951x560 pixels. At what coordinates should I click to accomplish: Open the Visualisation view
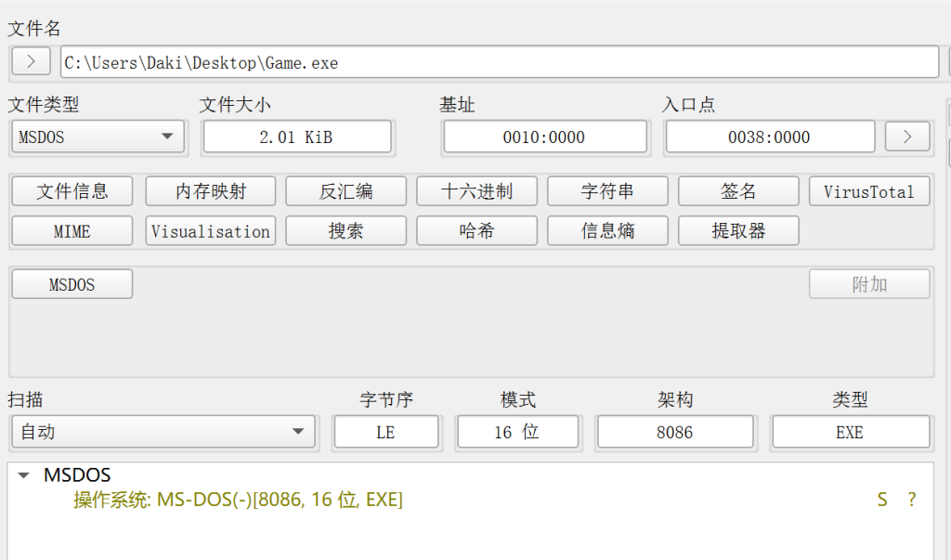[x=211, y=231]
